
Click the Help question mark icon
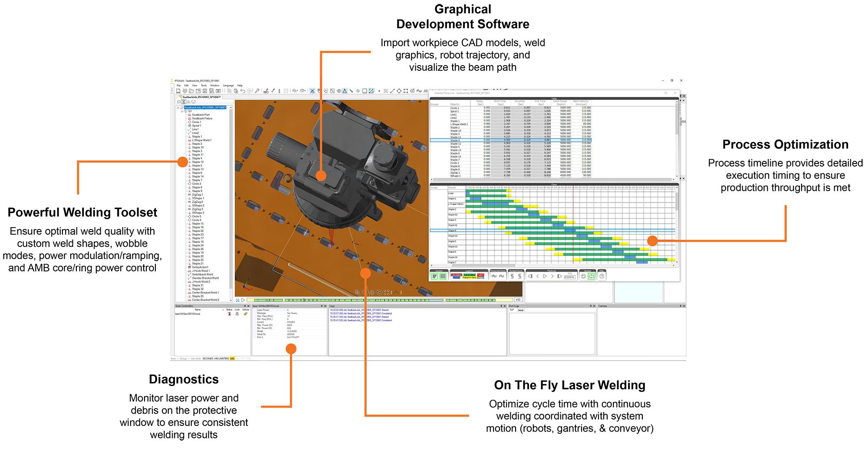click(602, 276)
